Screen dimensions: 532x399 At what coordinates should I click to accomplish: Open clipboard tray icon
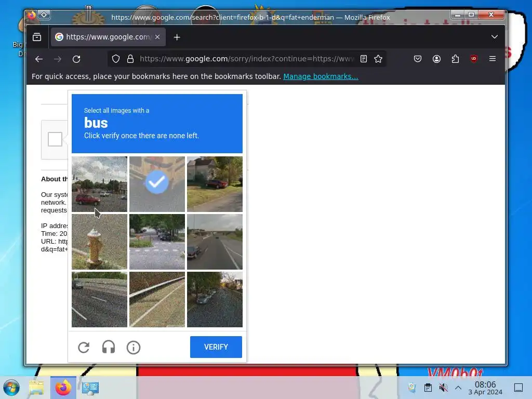click(x=428, y=388)
